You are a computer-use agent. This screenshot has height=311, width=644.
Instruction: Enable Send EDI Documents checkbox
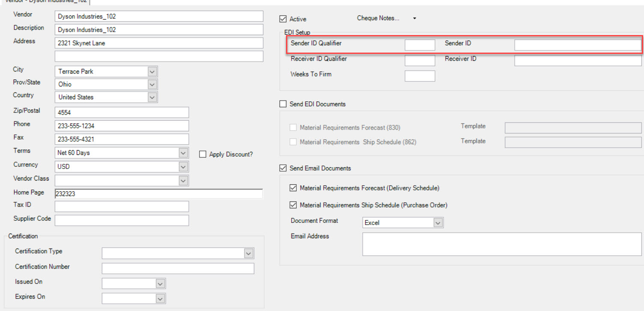[x=283, y=104]
